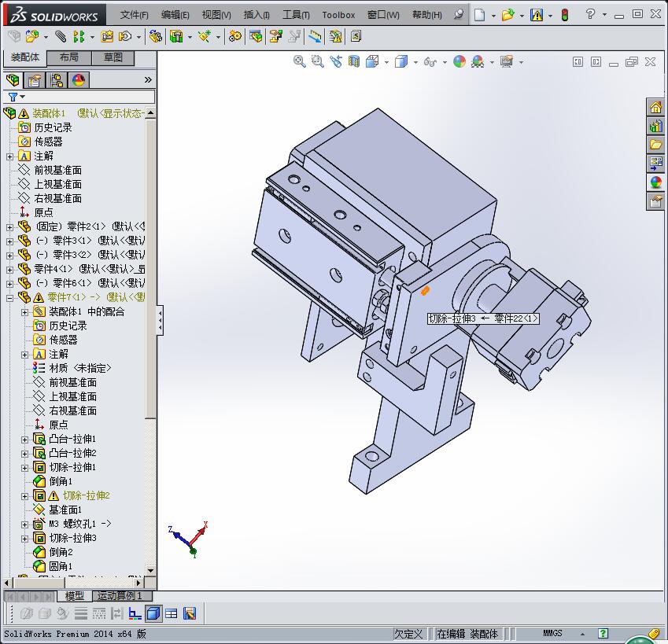
Task: Expand the M3 螺纹孔1 feature
Action: 24,524
